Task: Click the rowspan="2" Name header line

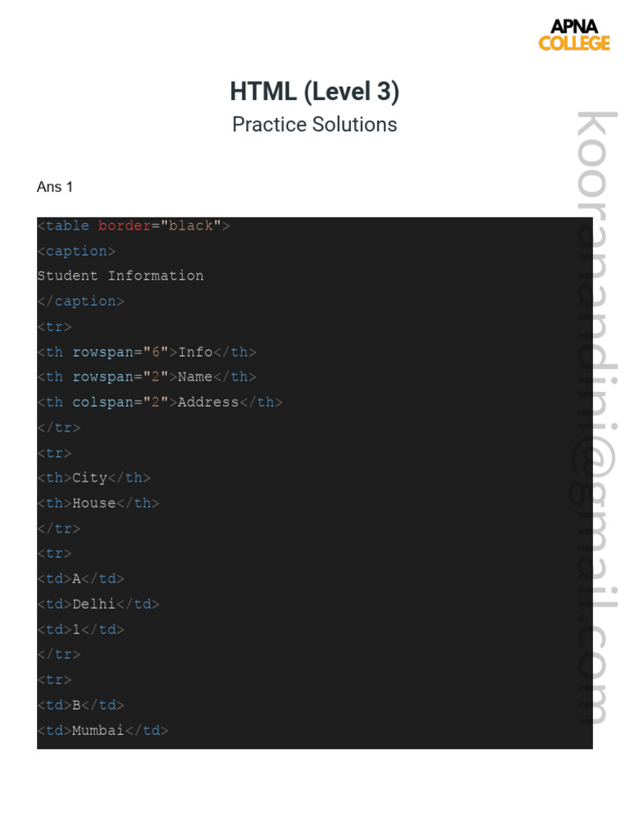Action: tap(147, 377)
